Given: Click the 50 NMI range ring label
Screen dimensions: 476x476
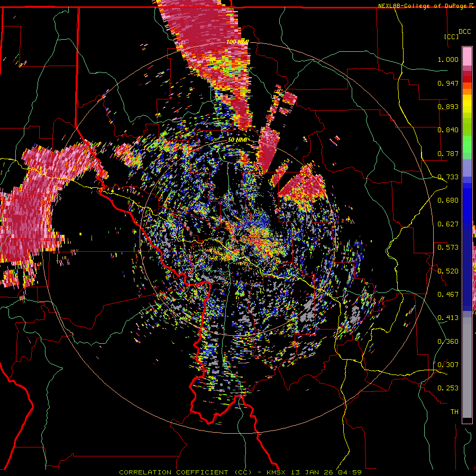Looking at the screenshot, I should point(237,140).
